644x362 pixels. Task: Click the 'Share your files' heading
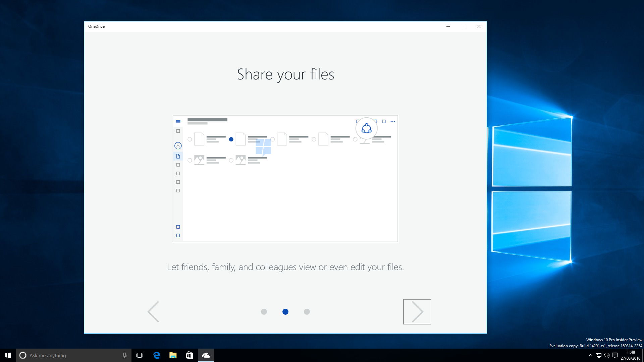tap(285, 74)
